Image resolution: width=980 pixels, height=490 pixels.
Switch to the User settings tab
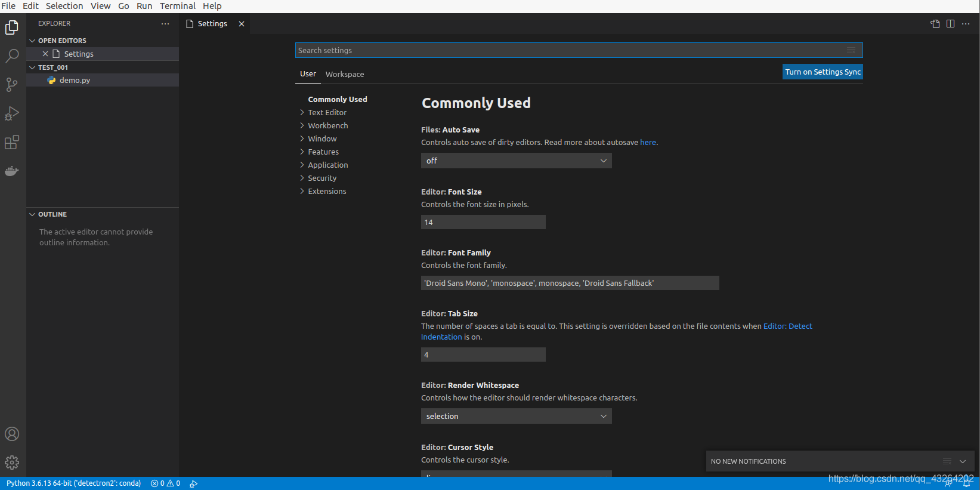pos(308,74)
